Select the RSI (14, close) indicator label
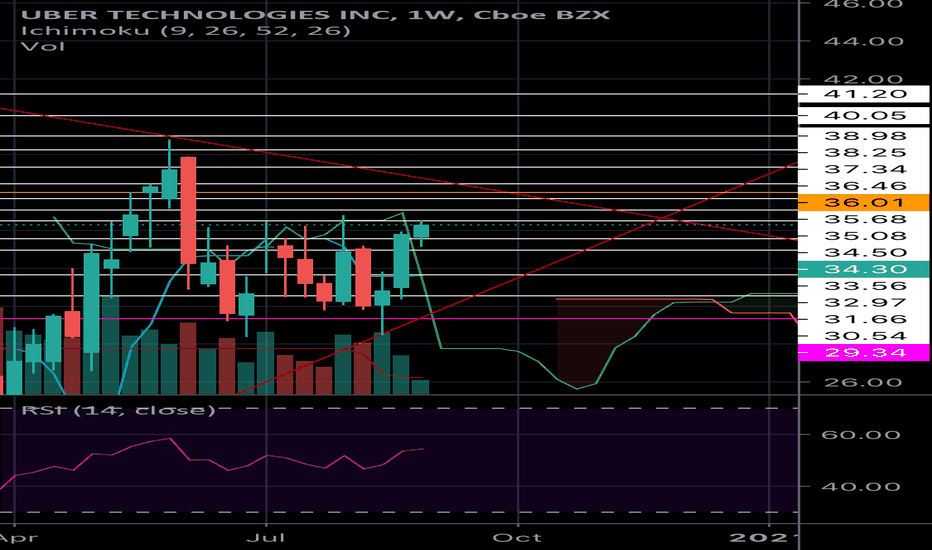The height and width of the screenshot is (550, 932). click(118, 410)
